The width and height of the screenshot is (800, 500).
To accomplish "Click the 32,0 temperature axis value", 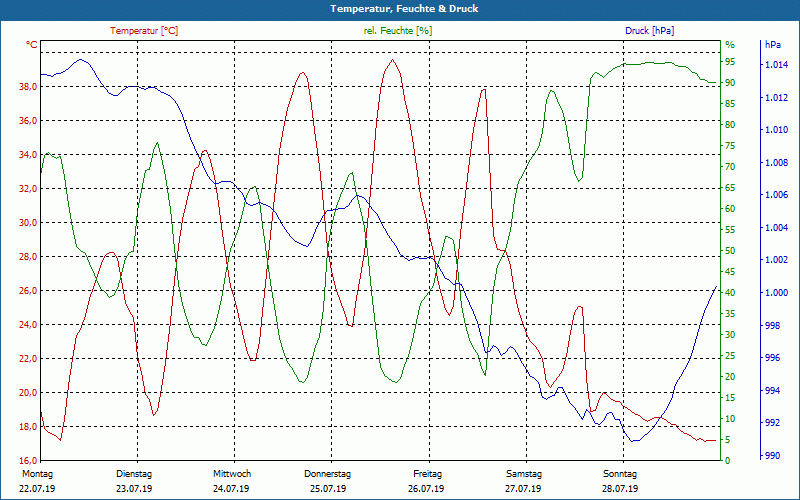I will coord(28,189).
